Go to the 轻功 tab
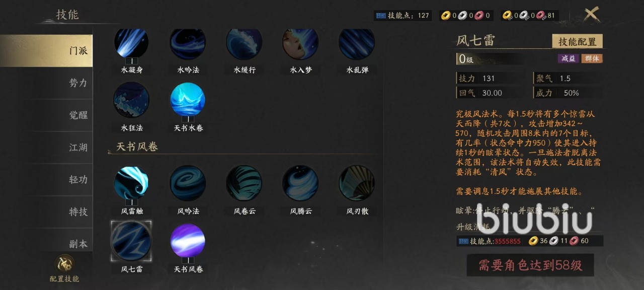Image resolution: width=644 pixels, height=290 pixels. (46, 180)
